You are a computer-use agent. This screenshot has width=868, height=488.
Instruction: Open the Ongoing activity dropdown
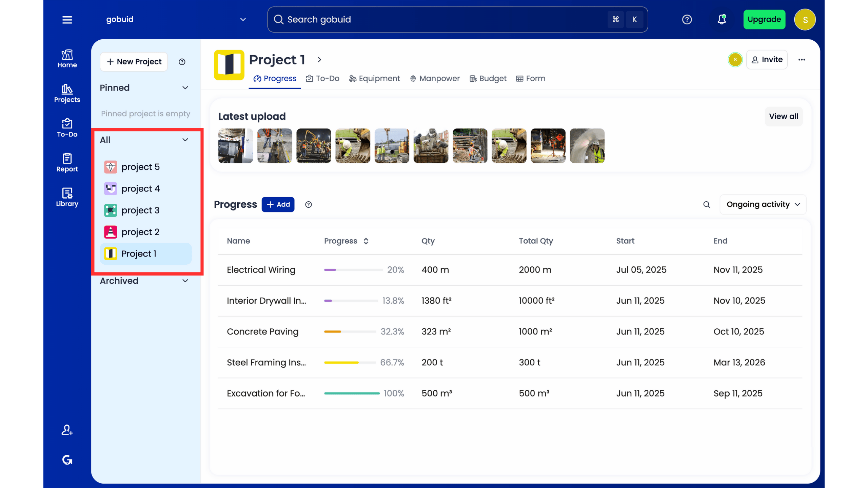(x=763, y=204)
